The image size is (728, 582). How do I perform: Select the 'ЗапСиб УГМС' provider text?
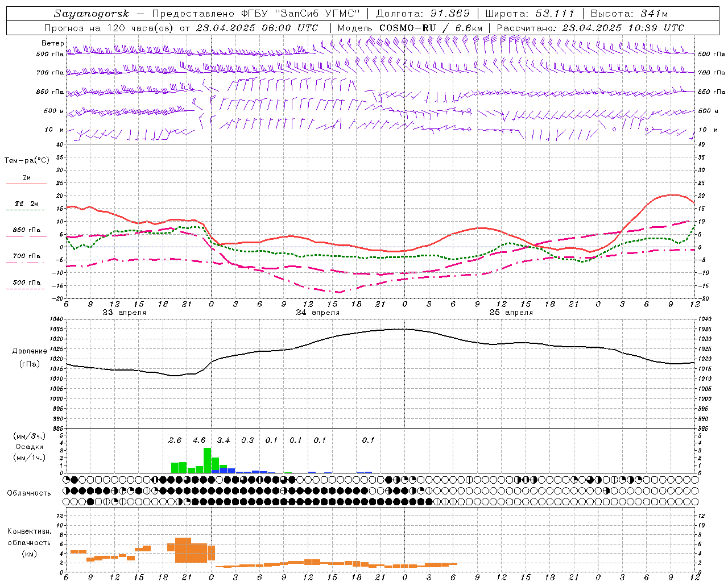318,14
